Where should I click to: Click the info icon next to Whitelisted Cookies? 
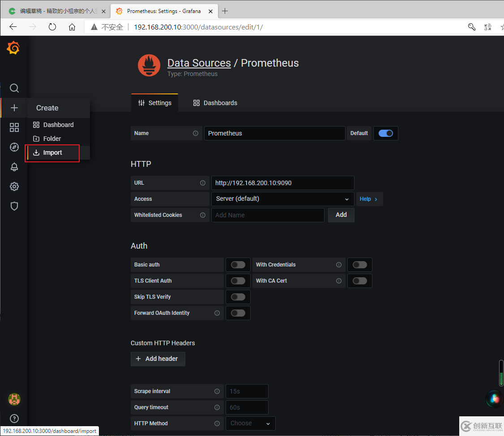(x=202, y=215)
